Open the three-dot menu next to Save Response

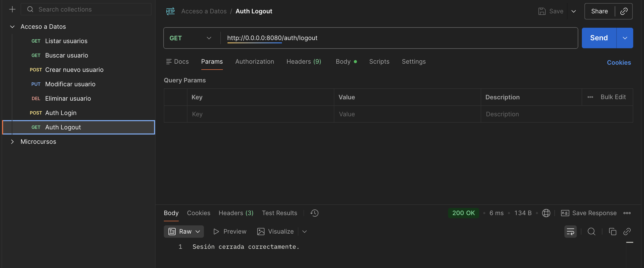(x=627, y=213)
